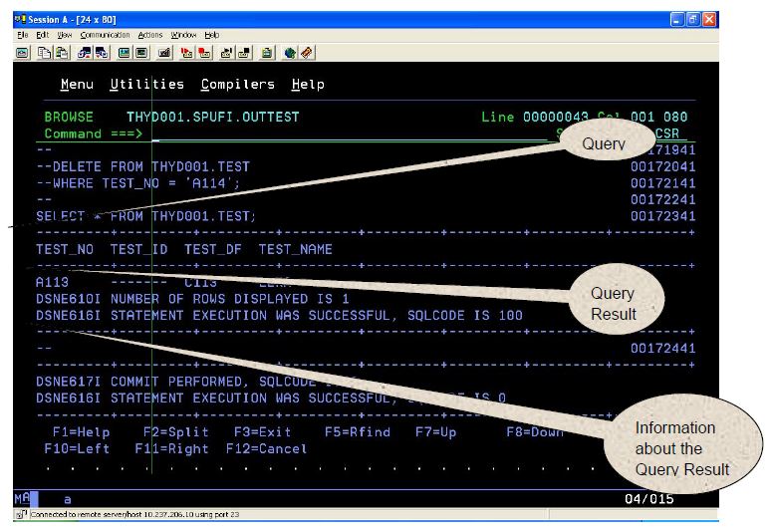
Task: Click the sequence number 00172041
Action: (x=663, y=167)
